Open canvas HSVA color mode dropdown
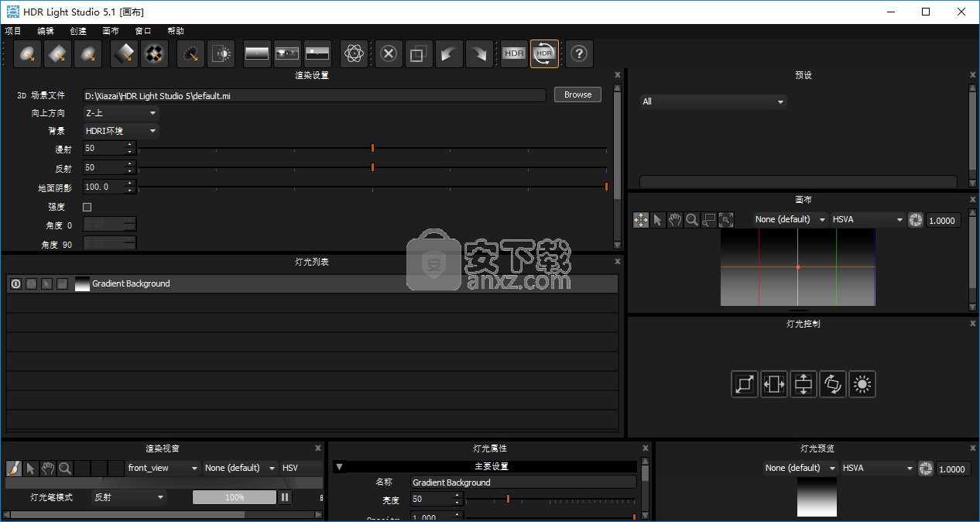Screen dimensions: 980x522 point(868,220)
